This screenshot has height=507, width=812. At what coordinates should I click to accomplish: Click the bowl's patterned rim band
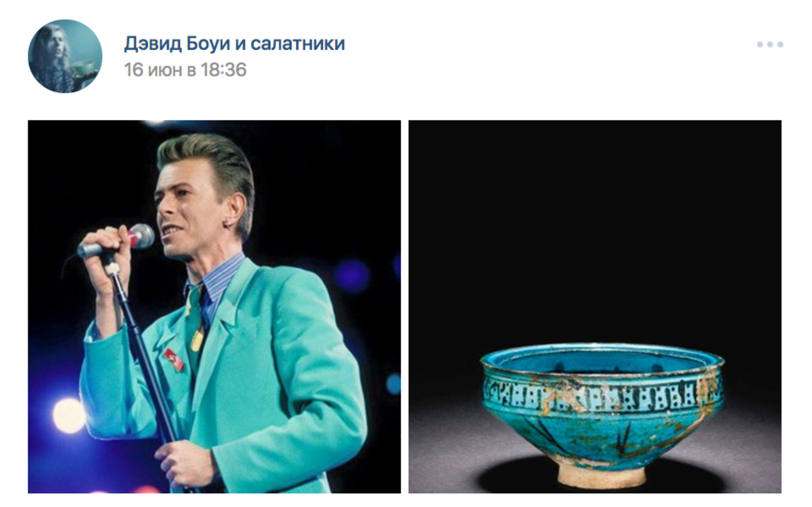(601, 393)
